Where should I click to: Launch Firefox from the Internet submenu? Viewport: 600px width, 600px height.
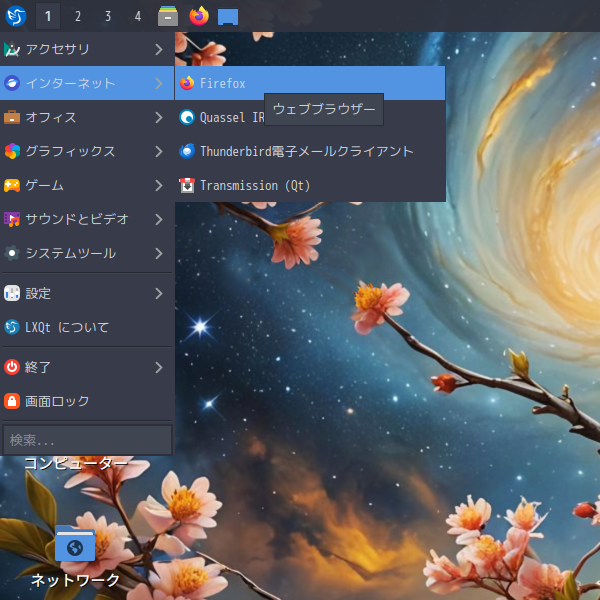point(310,83)
